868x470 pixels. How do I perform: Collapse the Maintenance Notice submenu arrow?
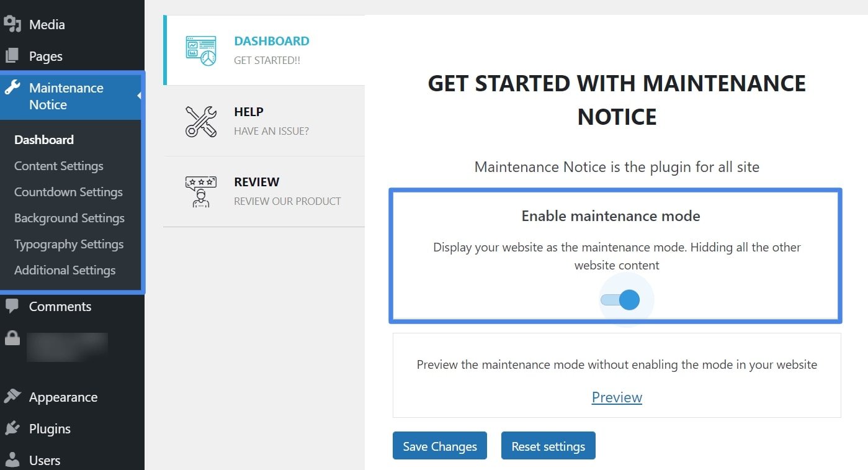click(x=140, y=96)
